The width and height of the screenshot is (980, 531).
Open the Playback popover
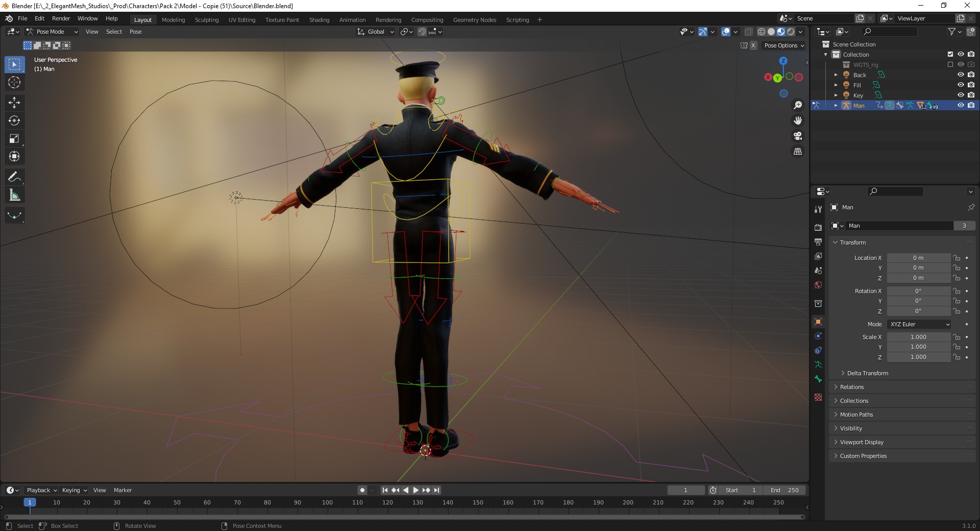coord(41,490)
